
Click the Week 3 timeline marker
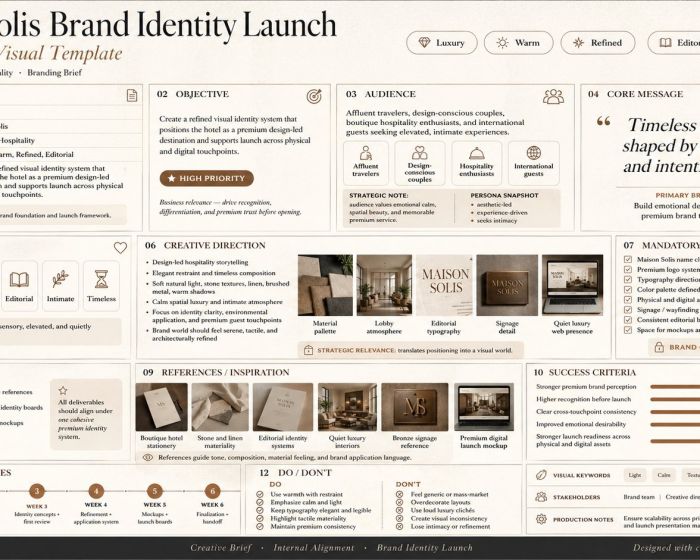tap(37, 491)
